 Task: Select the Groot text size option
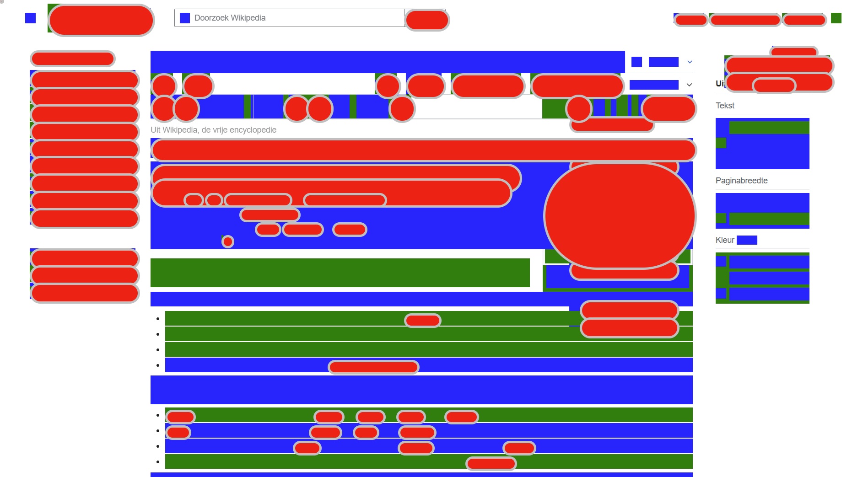(x=721, y=159)
